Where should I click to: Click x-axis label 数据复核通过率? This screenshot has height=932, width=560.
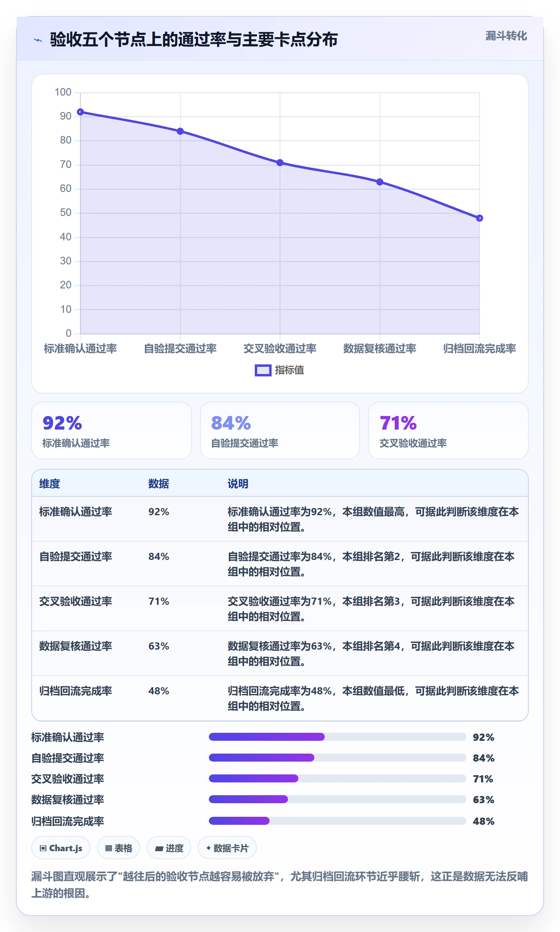point(380,348)
